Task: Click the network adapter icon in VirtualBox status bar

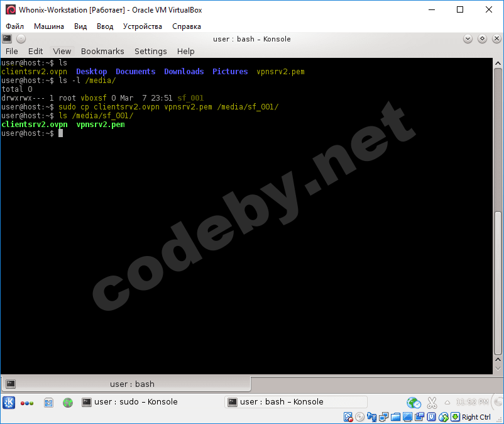Action: [x=382, y=417]
